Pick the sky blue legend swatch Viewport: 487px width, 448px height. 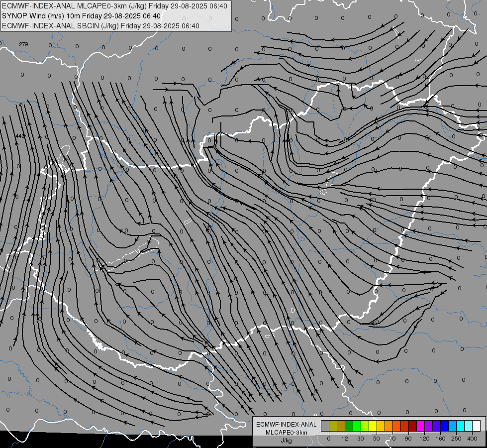(452, 426)
